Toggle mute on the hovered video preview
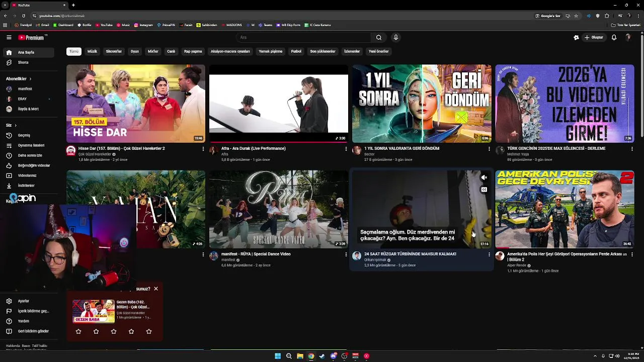 [x=484, y=177]
